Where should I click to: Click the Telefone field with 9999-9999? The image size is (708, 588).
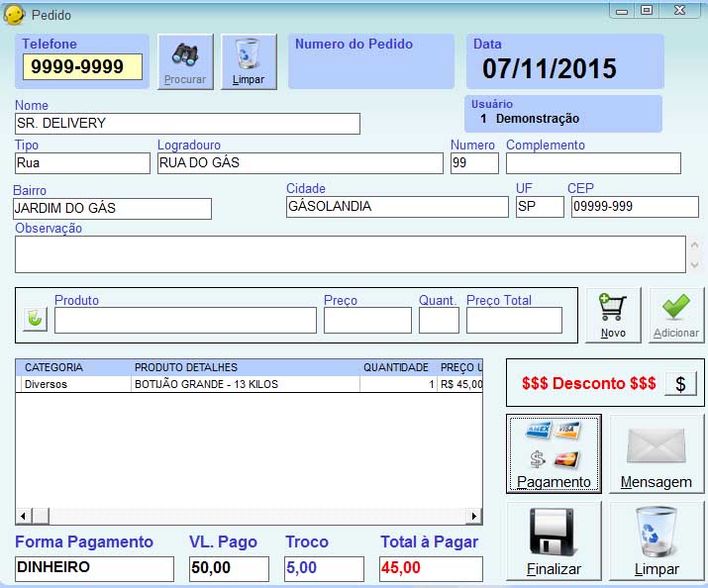(82, 66)
